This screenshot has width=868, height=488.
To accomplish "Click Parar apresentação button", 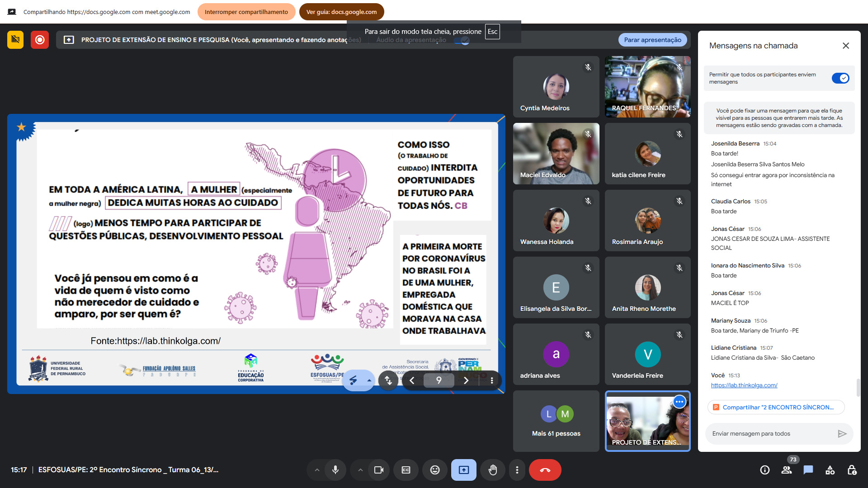I will [x=652, y=40].
